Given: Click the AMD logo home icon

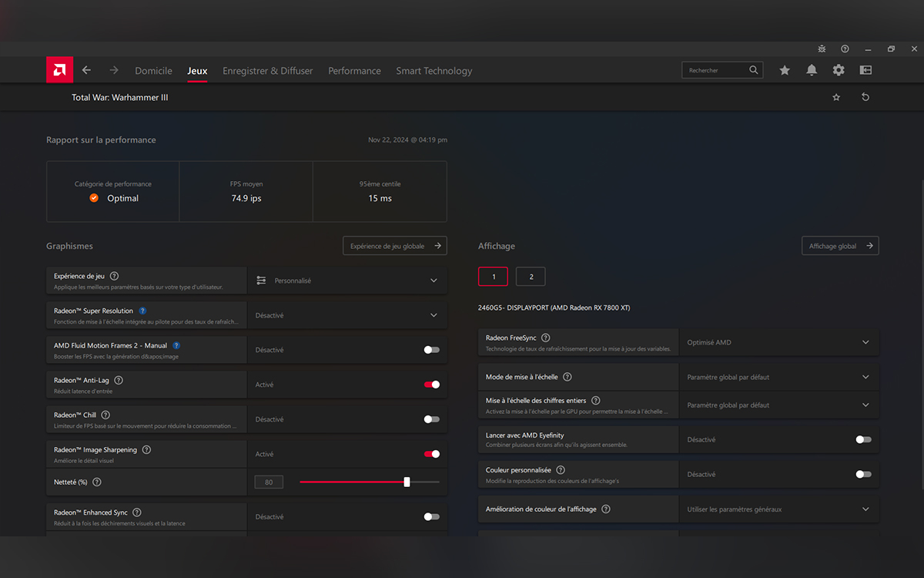Looking at the screenshot, I should pos(59,69).
